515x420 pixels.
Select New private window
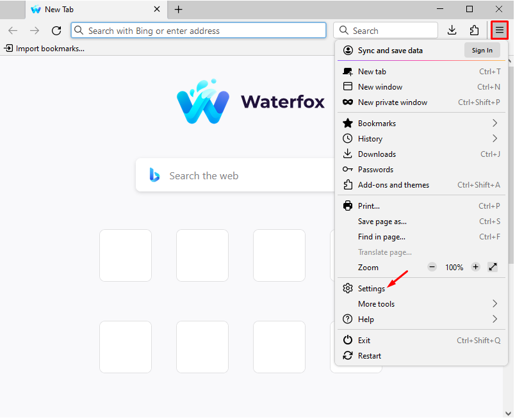click(x=392, y=102)
